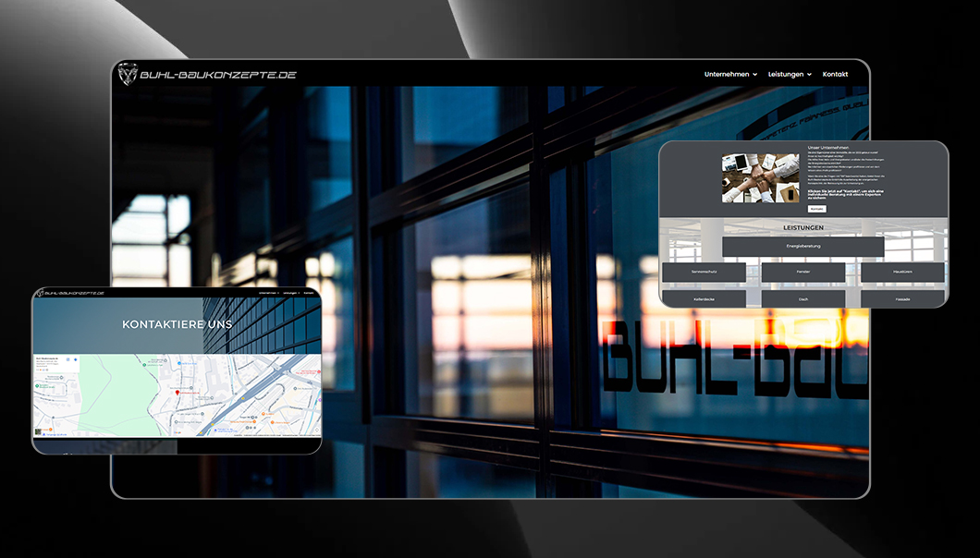The width and height of the screenshot is (980, 558).
Task: Click the Buhl-Baukonzepte shield logo icon
Action: pos(128,74)
